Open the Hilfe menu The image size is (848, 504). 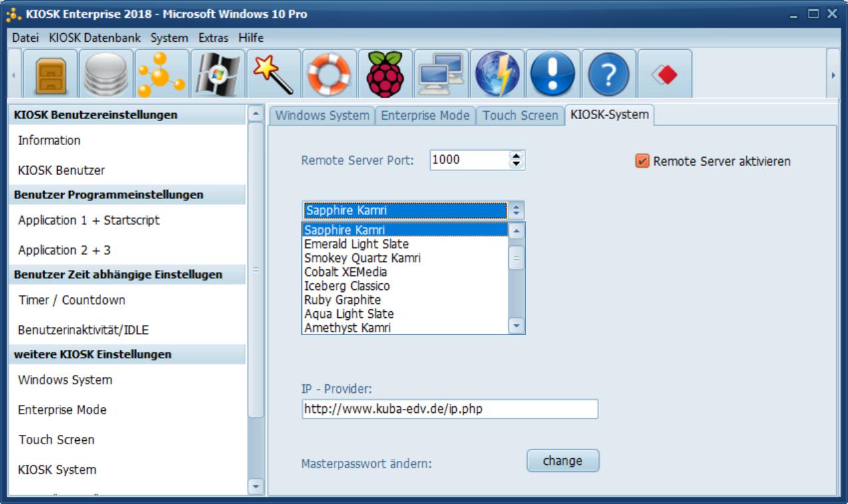click(251, 38)
